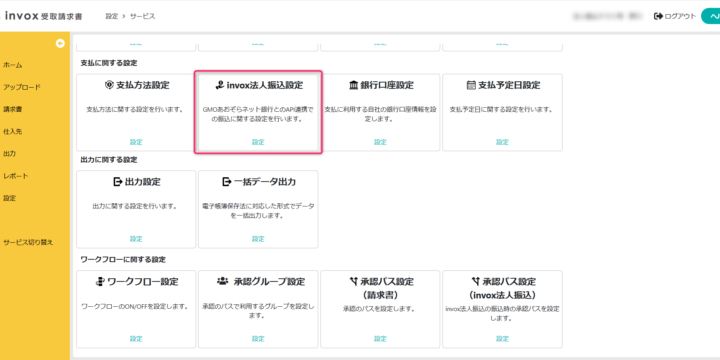
Task: Click the description mentioning 電子帳簿保存法
Action: coord(258,211)
